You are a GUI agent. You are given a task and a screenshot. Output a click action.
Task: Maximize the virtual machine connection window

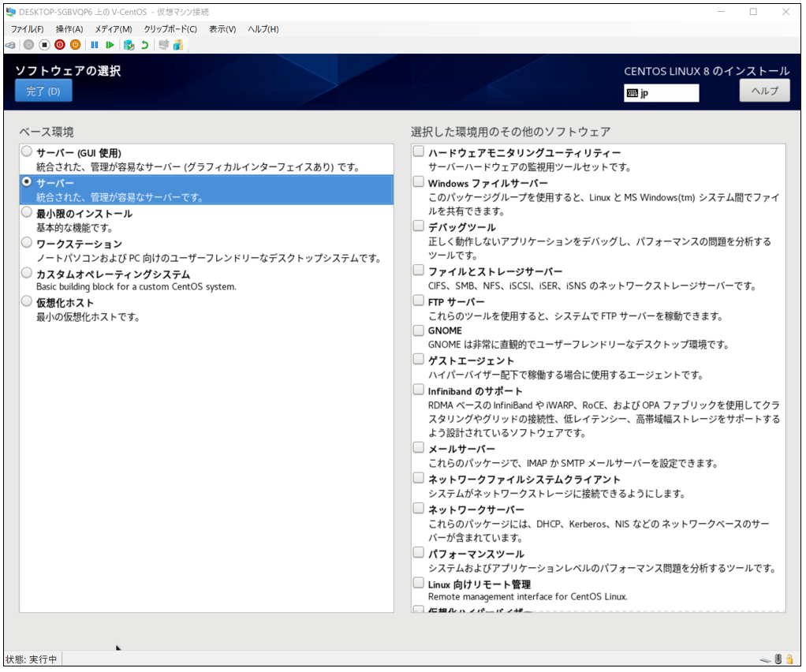(753, 12)
